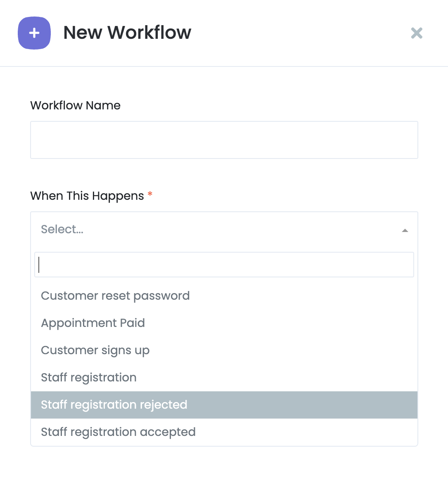
Task: Focus the Workflow Name text field
Action: [x=224, y=140]
